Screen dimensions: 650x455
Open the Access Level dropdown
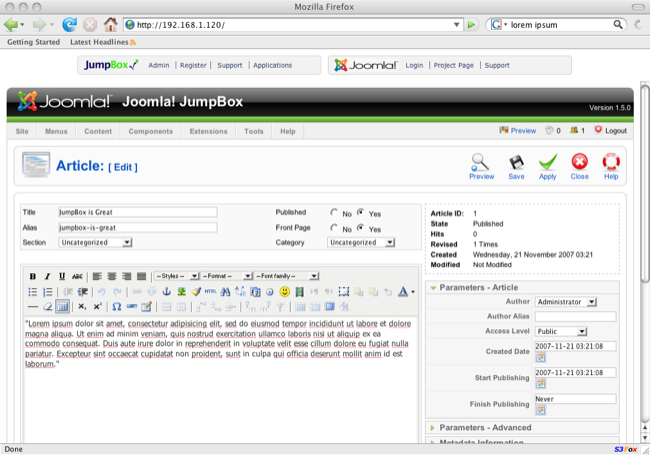coord(561,332)
